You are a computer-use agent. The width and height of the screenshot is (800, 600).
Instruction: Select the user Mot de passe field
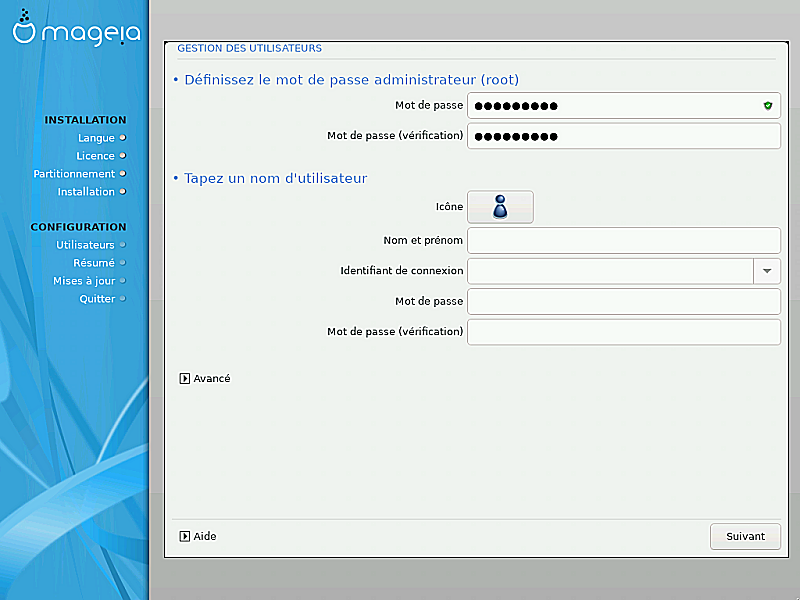click(623, 302)
